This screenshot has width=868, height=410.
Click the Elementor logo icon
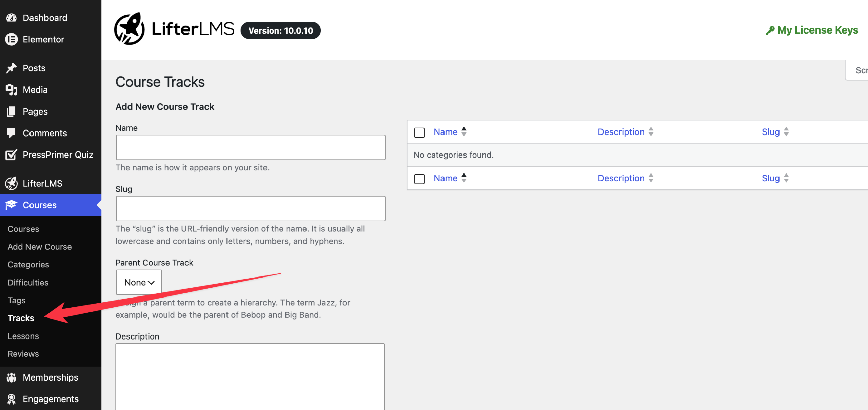pos(11,39)
